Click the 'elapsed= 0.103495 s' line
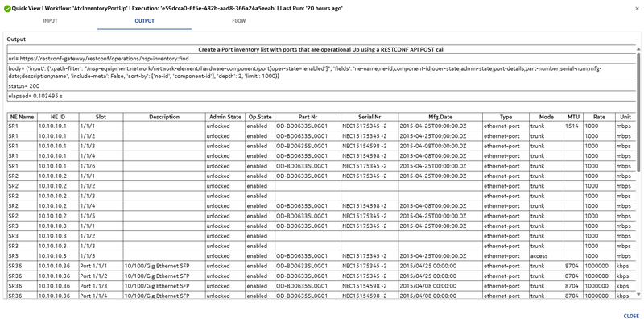Viewport: 644px width, 319px height. [35, 96]
